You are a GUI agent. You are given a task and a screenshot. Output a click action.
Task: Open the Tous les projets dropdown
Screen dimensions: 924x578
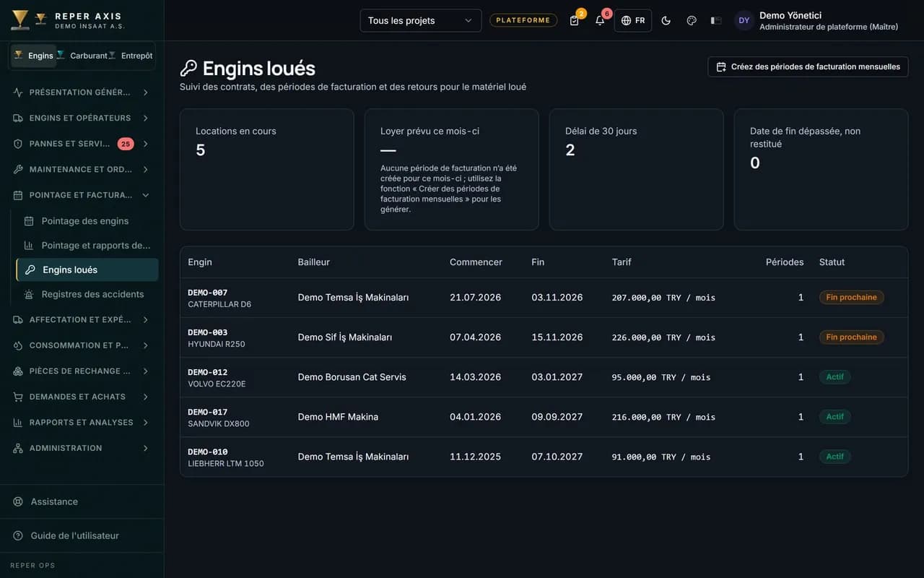(421, 20)
